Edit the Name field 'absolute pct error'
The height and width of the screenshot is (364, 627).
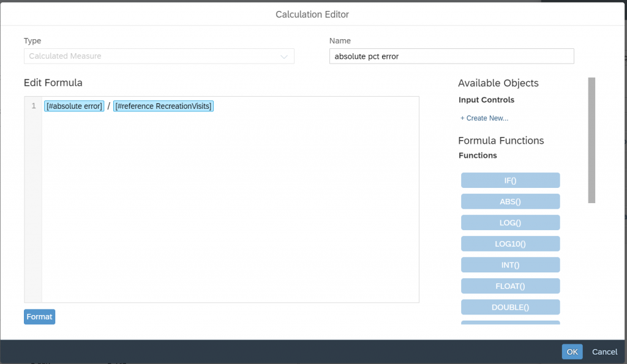(x=451, y=56)
